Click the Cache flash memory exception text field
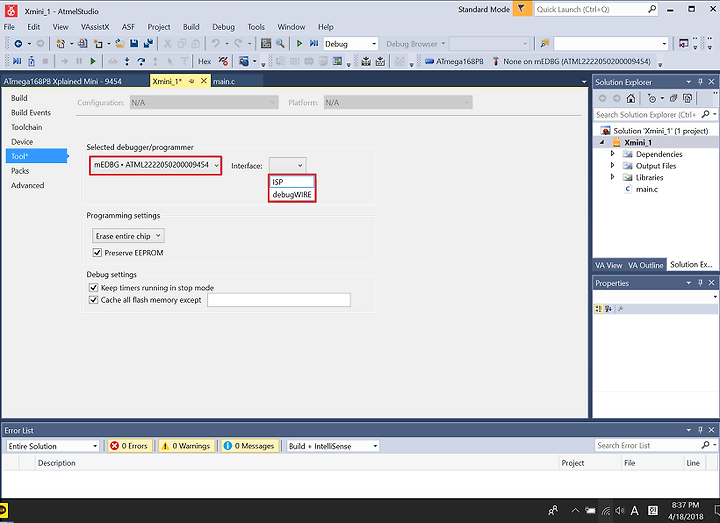The height and width of the screenshot is (523, 720). coord(279,300)
